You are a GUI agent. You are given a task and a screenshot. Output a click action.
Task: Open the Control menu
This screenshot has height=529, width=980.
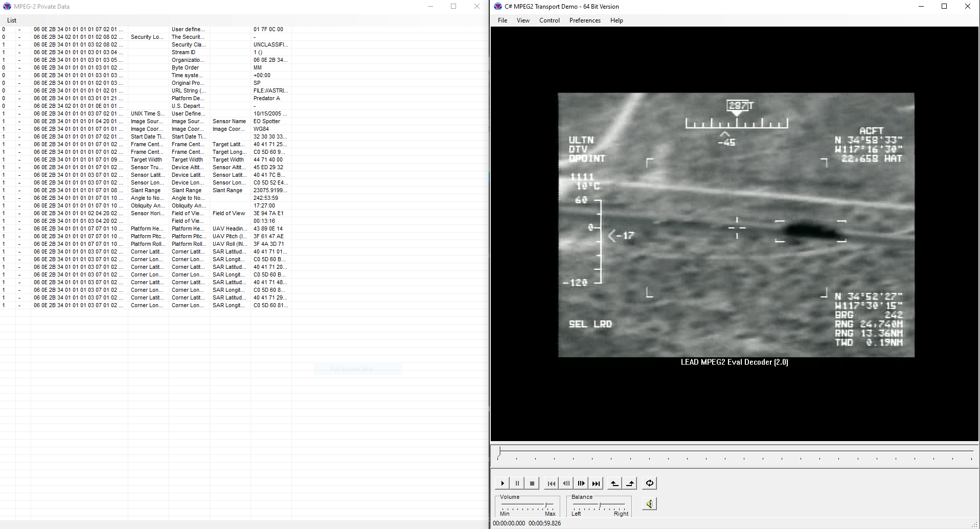(550, 20)
